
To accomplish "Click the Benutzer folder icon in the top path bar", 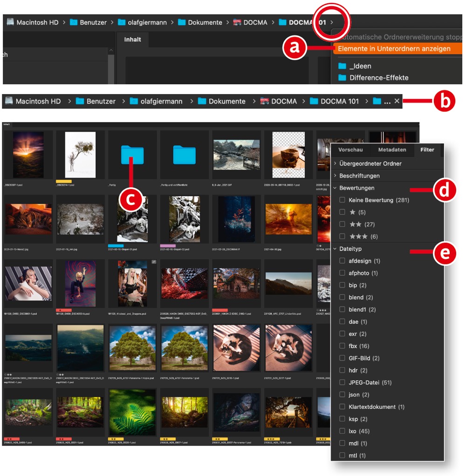I will [x=74, y=22].
